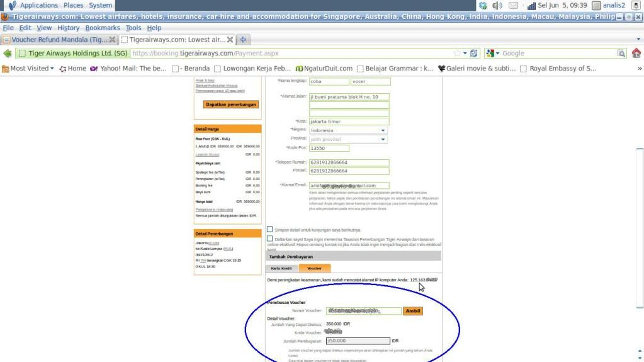The height and width of the screenshot is (362, 644).
Task: Open the NgaturDuit.com bookmark
Action: (324, 69)
